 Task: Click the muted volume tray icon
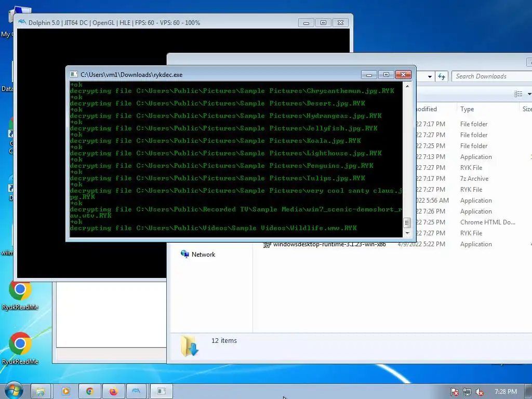click(x=480, y=392)
